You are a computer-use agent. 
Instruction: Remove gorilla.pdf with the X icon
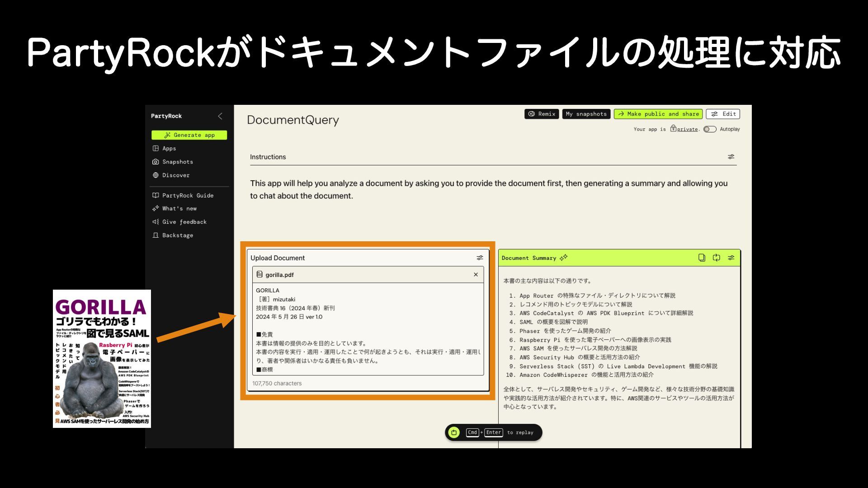point(476,275)
